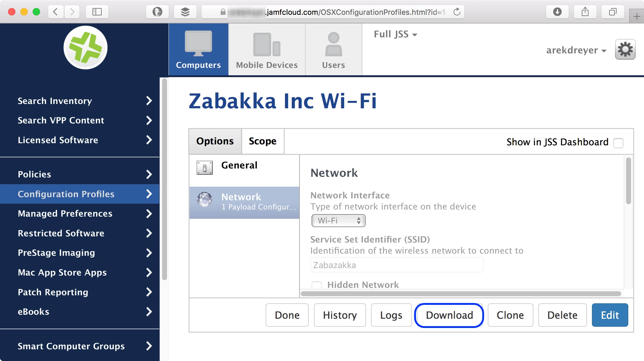This screenshot has width=644, height=361.
Task: Open eBooks in sidebar
Action: click(x=80, y=312)
